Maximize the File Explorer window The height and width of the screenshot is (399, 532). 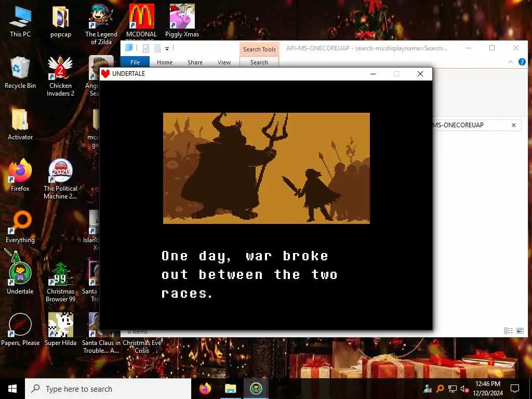492,48
